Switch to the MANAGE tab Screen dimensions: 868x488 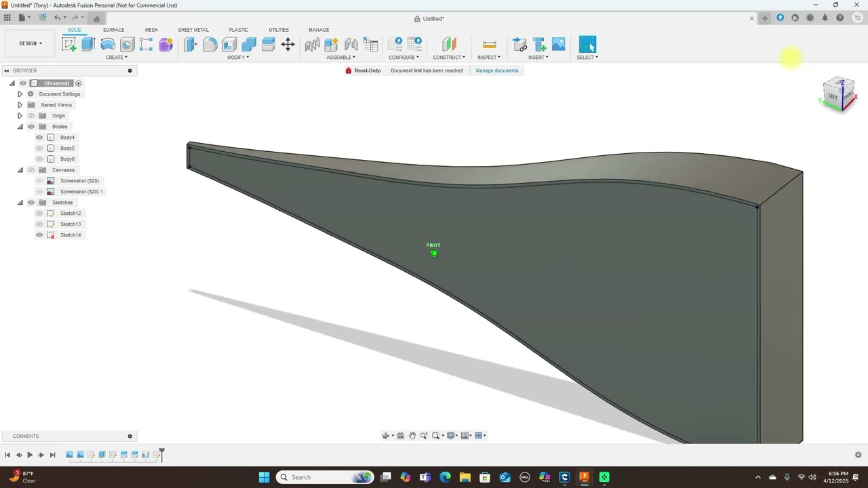pos(319,30)
